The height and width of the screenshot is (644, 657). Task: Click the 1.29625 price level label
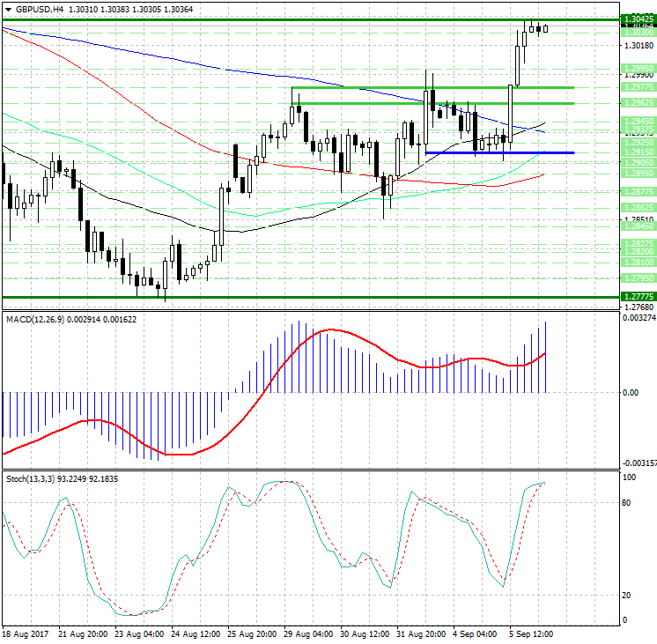(637, 103)
